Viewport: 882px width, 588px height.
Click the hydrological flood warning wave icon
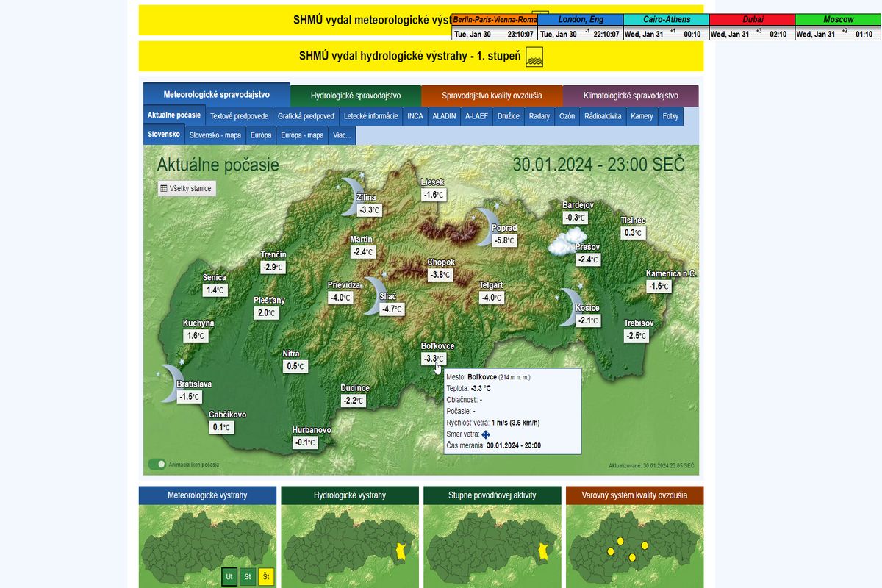pyautogui.click(x=534, y=57)
